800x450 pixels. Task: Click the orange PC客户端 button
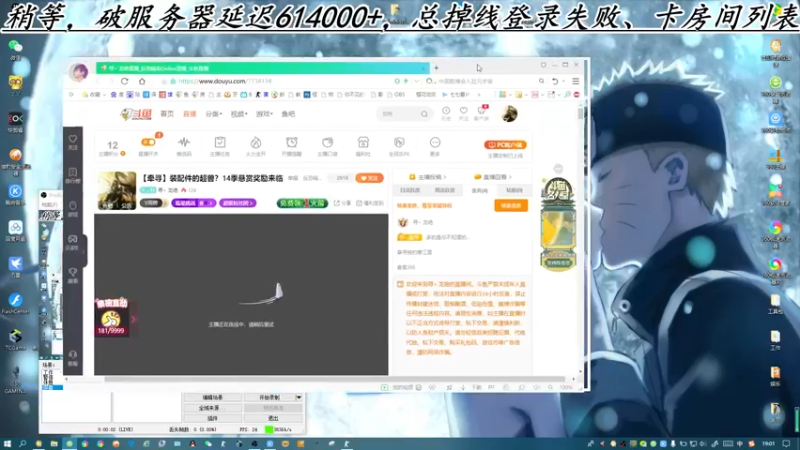tap(505, 145)
